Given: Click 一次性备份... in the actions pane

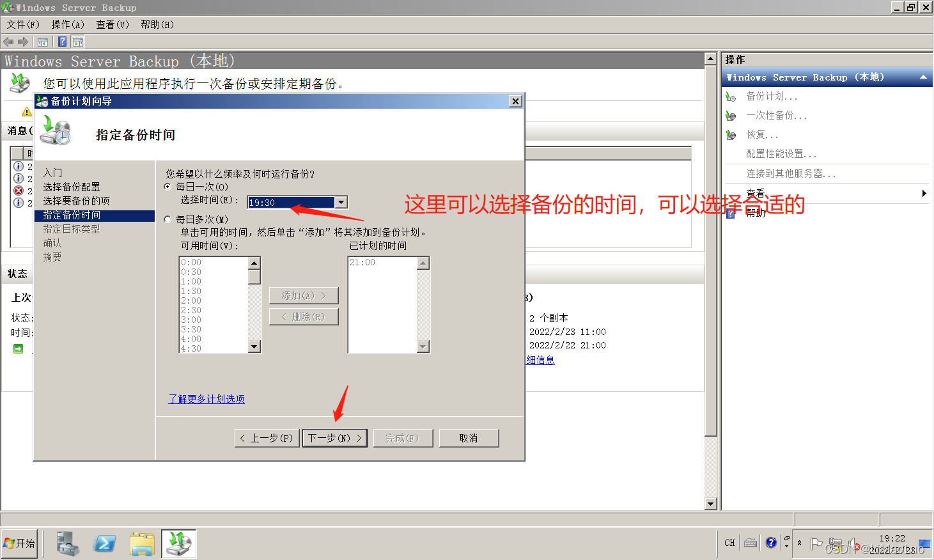Looking at the screenshot, I should pyautogui.click(x=777, y=116).
